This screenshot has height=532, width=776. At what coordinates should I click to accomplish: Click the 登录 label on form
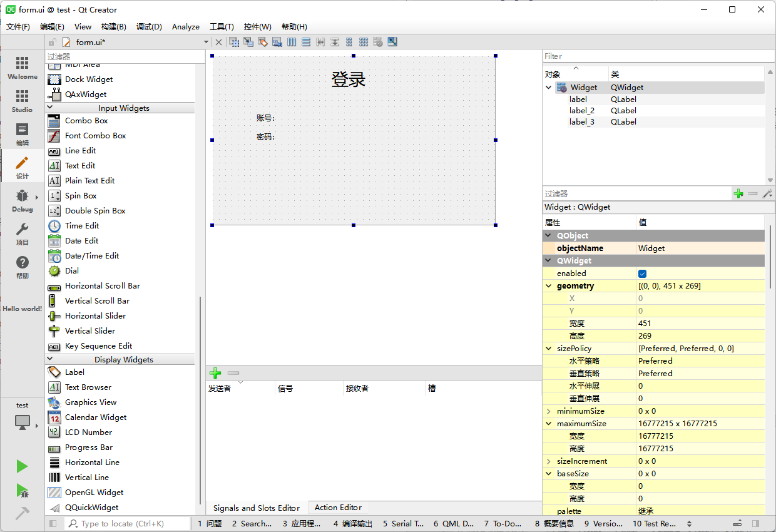(x=348, y=79)
